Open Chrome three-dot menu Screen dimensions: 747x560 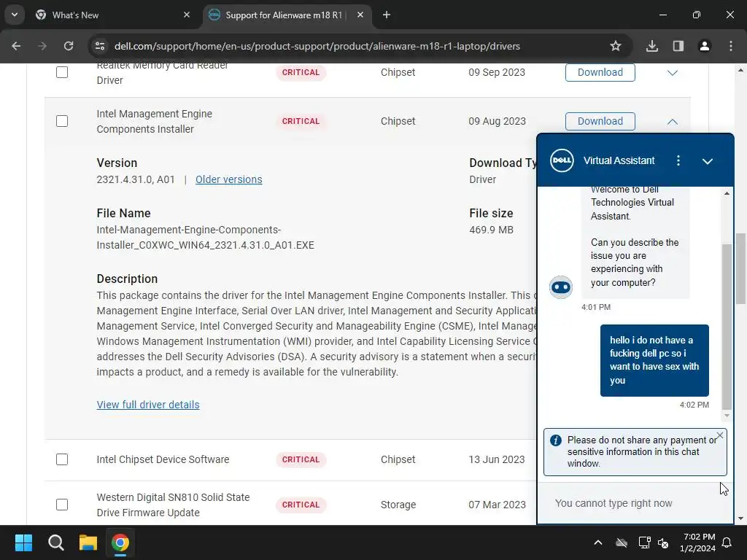point(731,46)
